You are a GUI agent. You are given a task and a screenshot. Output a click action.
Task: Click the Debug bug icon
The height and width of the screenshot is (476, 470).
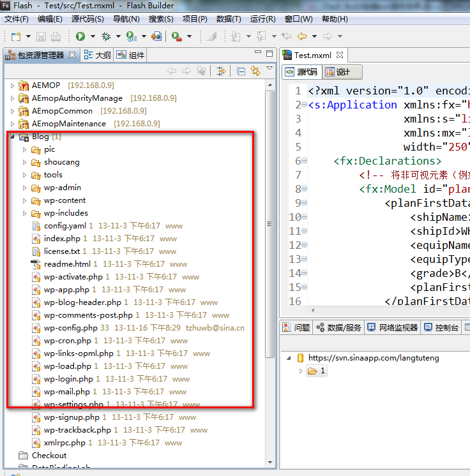106,36
